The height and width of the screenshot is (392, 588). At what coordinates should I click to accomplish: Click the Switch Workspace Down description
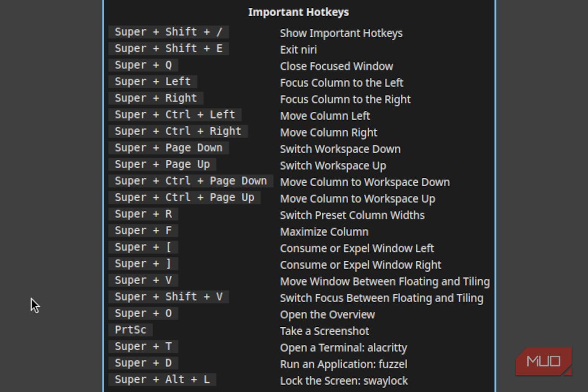[x=340, y=149]
